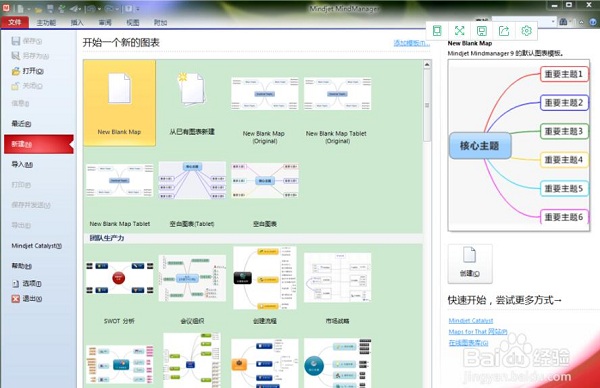
Task: Select the 空白图表(Tablet) template
Action: (192, 194)
